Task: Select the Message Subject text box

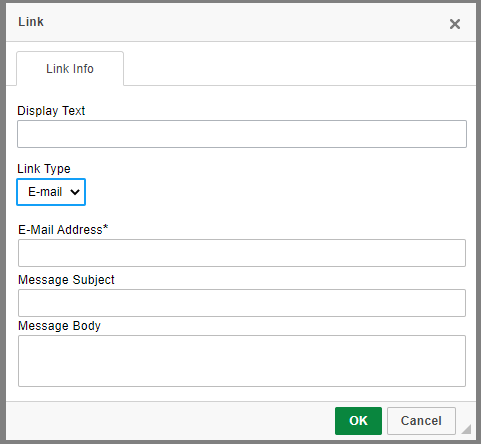Action: point(242,303)
